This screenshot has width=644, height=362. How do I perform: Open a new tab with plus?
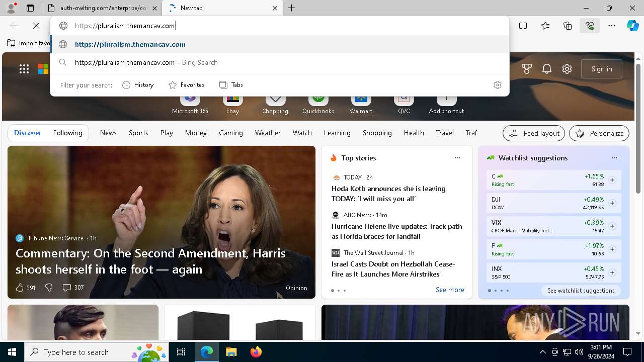pos(292,8)
